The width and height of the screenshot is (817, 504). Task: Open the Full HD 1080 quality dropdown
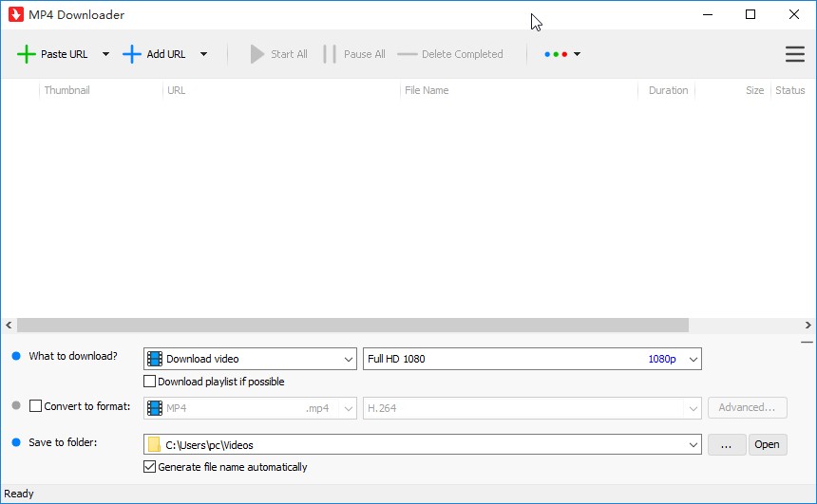click(x=532, y=359)
